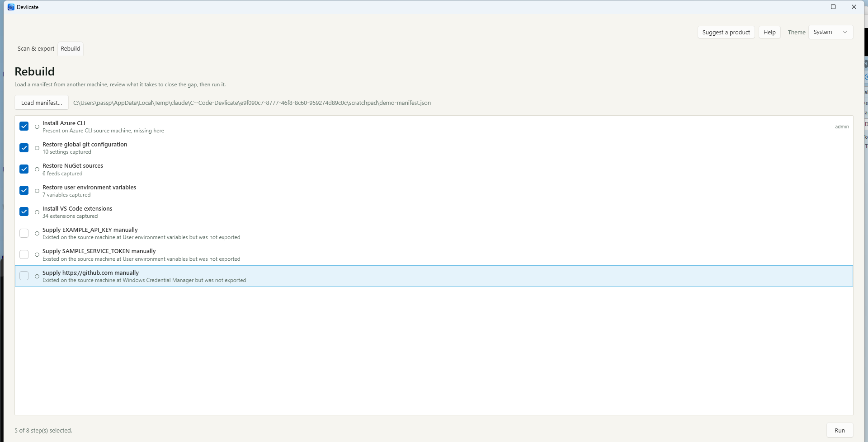Click status circle icon for Install Azure CLI
Viewport: 868px width, 442px height.
tap(37, 127)
